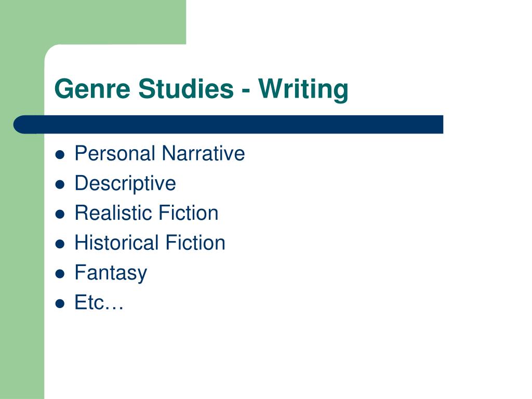
Task: Select the Realistic Fiction text line
Action: click(x=146, y=213)
